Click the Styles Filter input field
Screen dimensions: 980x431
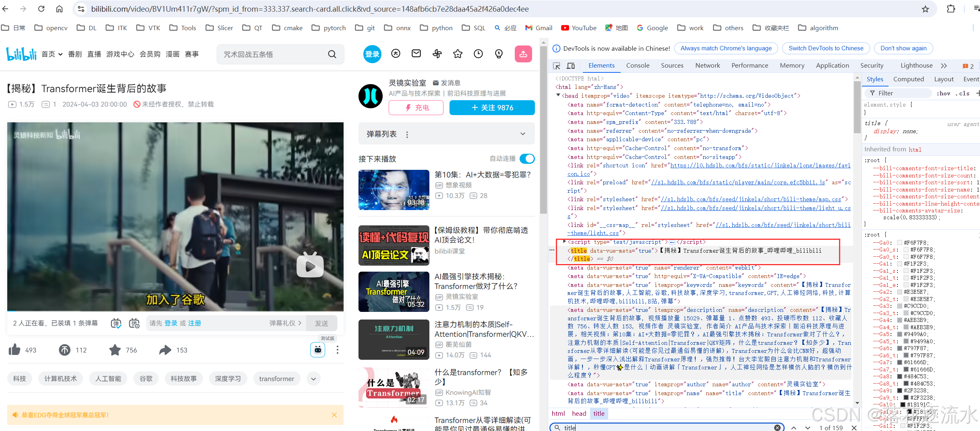(x=898, y=93)
